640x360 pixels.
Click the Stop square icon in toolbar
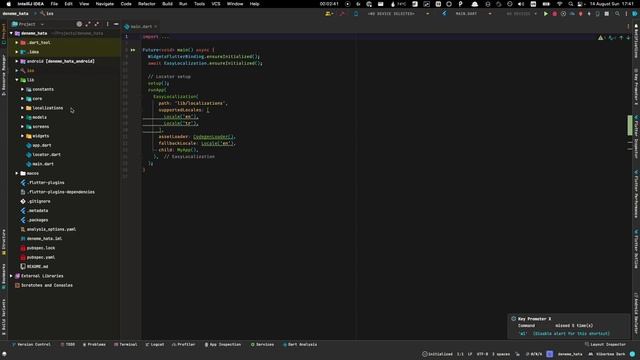607,14
